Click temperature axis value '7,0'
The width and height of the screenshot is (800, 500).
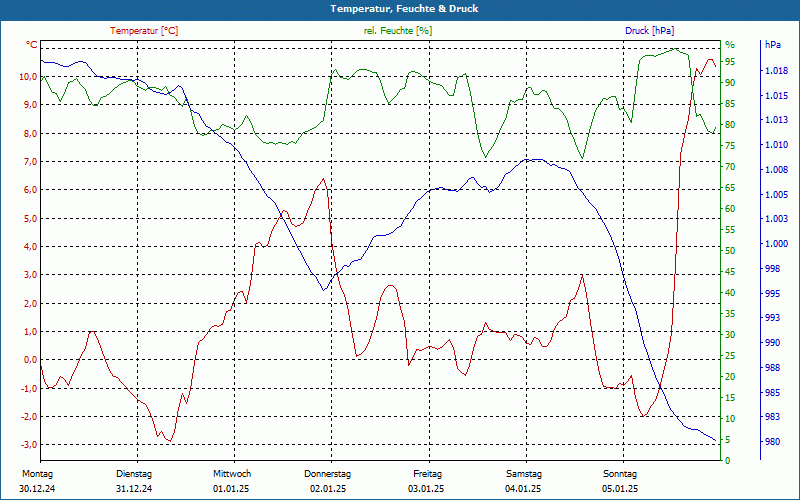coord(30,161)
